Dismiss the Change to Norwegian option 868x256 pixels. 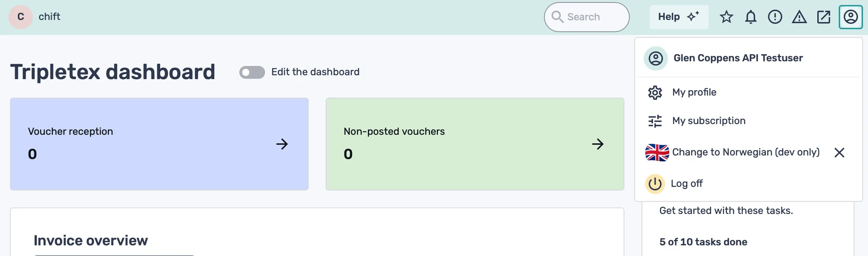click(x=839, y=153)
